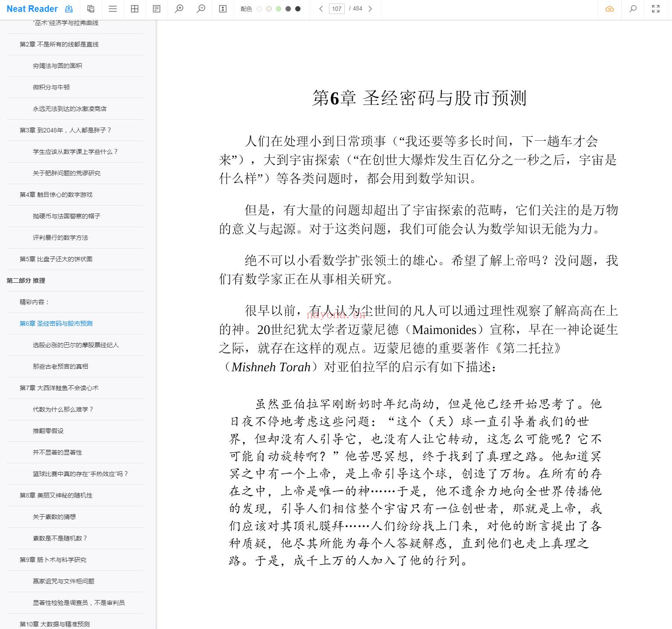Click the 配色 label in the toolbar

(247, 9)
